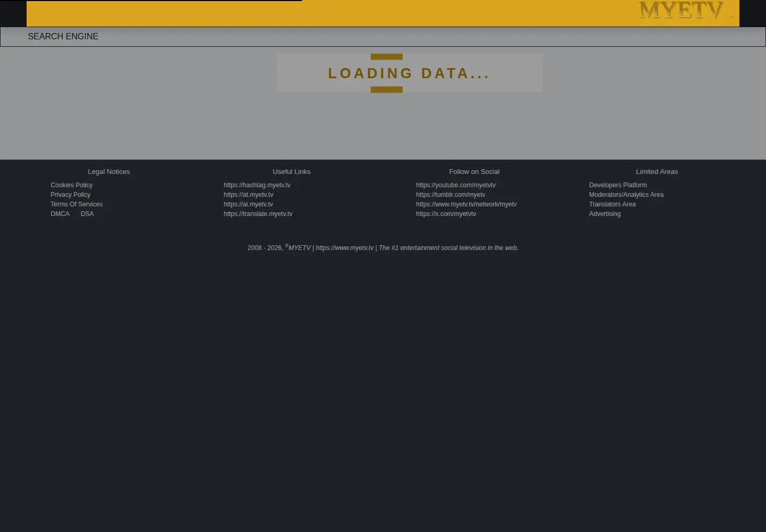Go to Developers Platform
Screen dimensions: 766x532
(x=618, y=185)
